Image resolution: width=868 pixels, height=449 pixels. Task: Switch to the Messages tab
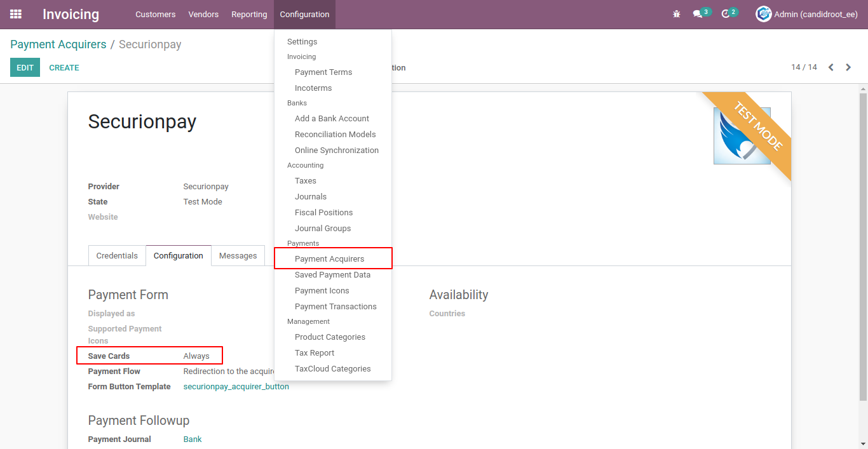[238, 256]
